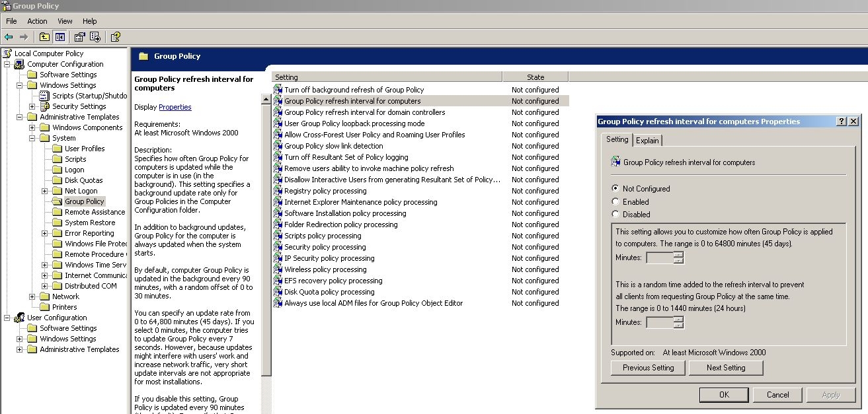Click the description pane scrollbar up arrow
868x414 pixels.
point(267,100)
